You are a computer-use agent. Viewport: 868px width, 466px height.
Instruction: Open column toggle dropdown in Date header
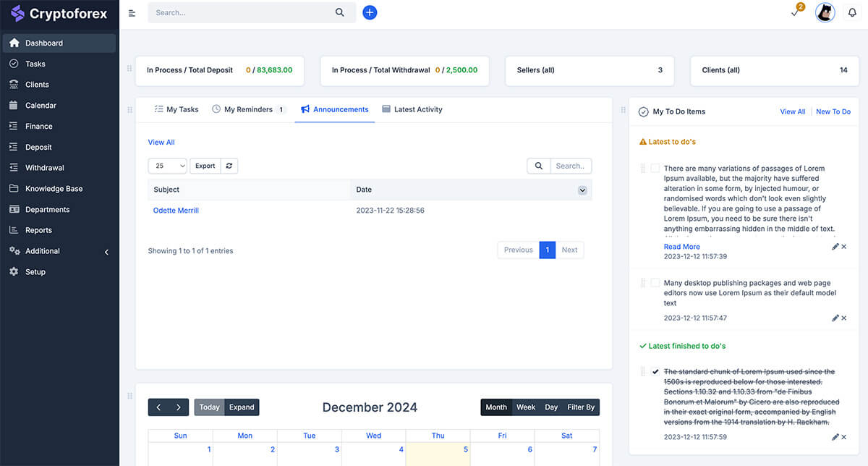[582, 190]
